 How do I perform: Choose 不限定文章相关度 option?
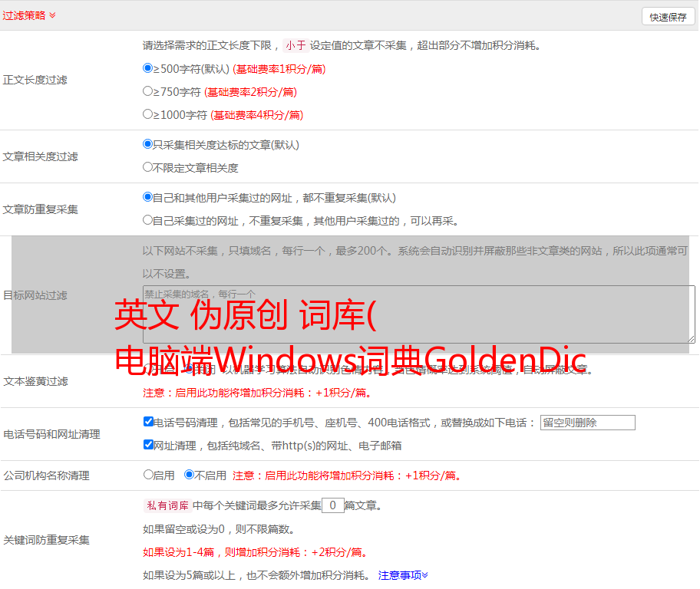147,167
